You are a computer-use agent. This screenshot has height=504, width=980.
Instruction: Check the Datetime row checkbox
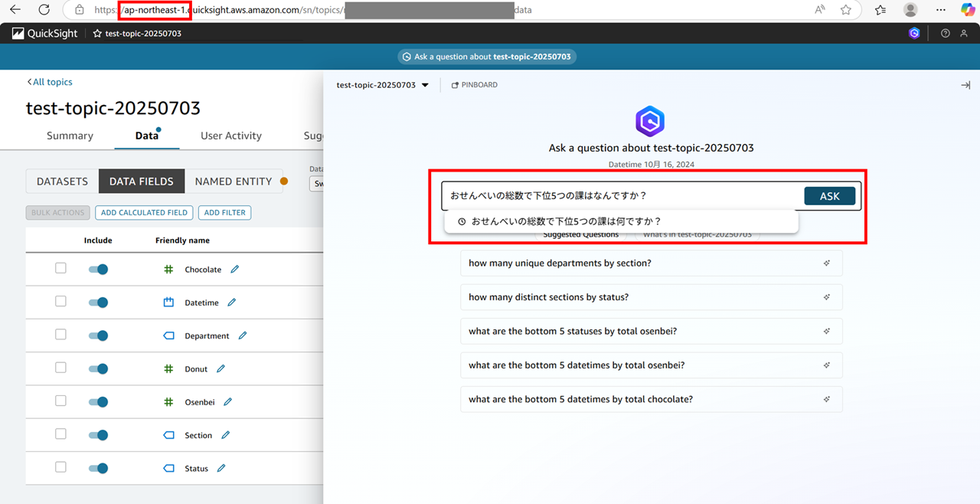60,301
